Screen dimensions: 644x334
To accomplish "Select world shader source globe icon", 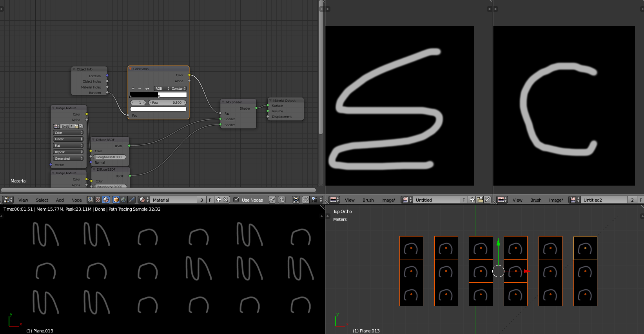I will click(x=124, y=200).
